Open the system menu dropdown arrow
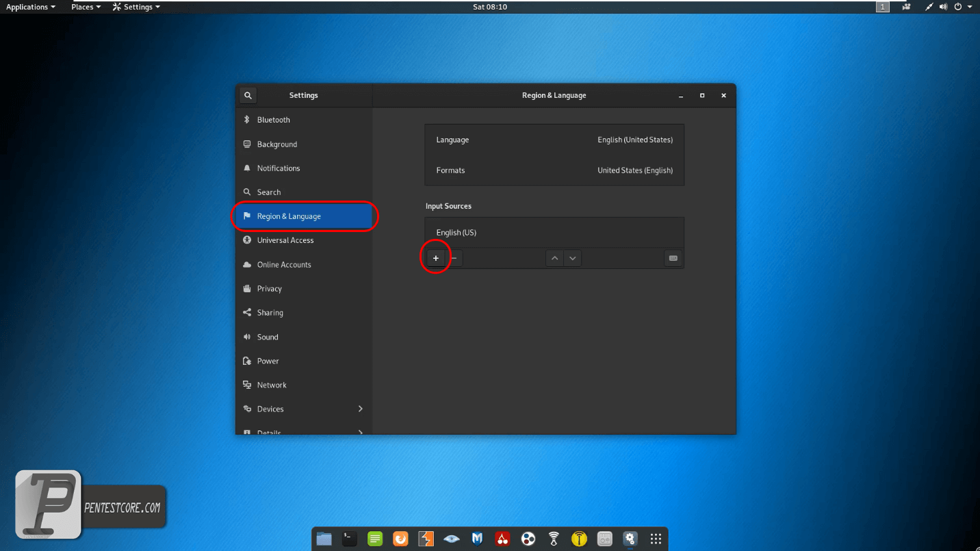This screenshot has height=551, width=980. (x=970, y=7)
